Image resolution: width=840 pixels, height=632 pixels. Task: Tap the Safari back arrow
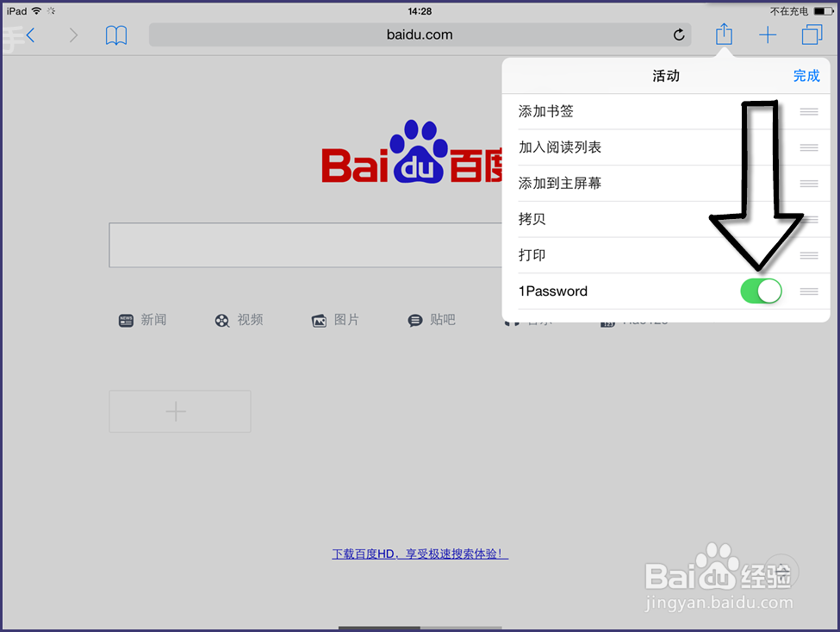point(30,35)
